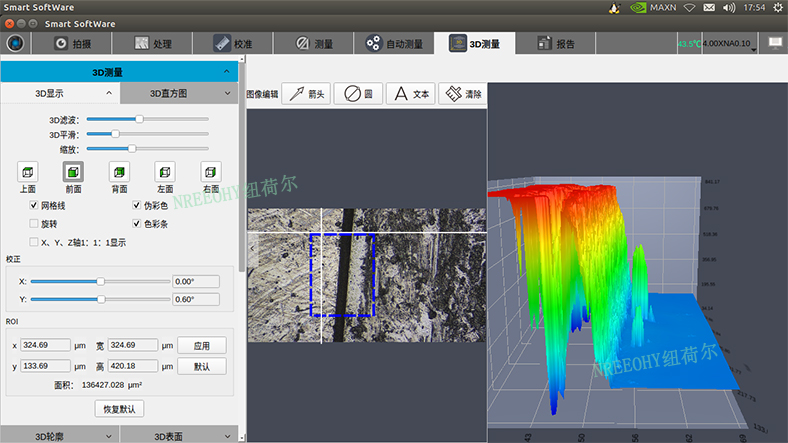
Task: Click the 3D surface rendering view
Action: coord(637,261)
